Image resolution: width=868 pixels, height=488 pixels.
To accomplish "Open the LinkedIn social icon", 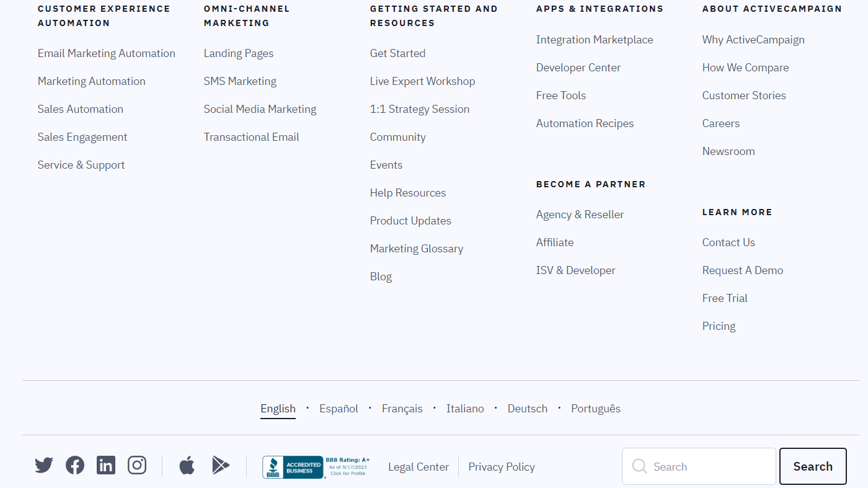I will tap(106, 465).
